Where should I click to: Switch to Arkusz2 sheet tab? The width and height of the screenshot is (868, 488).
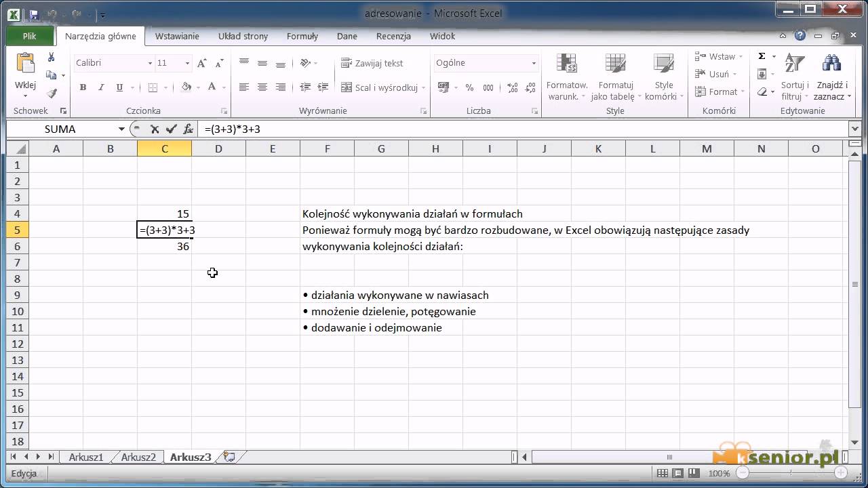[x=138, y=457]
